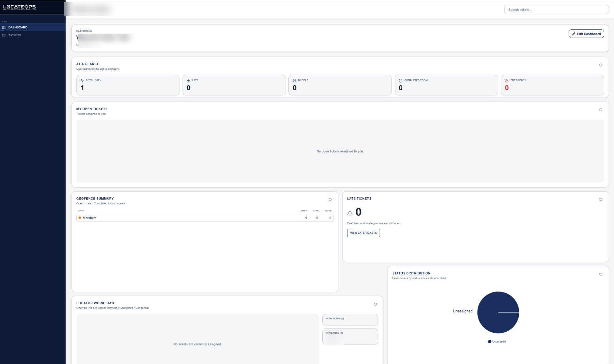The image size is (614, 364).
Task: Open the Emergency count card
Action: point(552,85)
